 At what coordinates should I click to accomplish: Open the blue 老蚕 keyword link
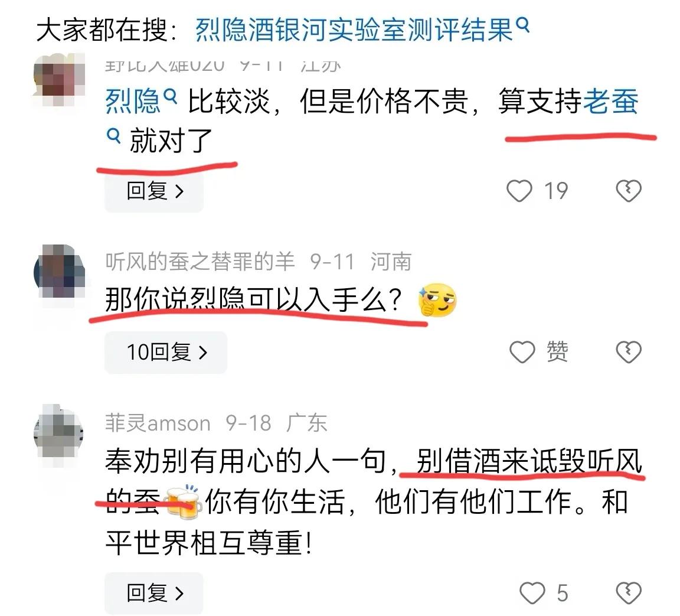[610, 101]
